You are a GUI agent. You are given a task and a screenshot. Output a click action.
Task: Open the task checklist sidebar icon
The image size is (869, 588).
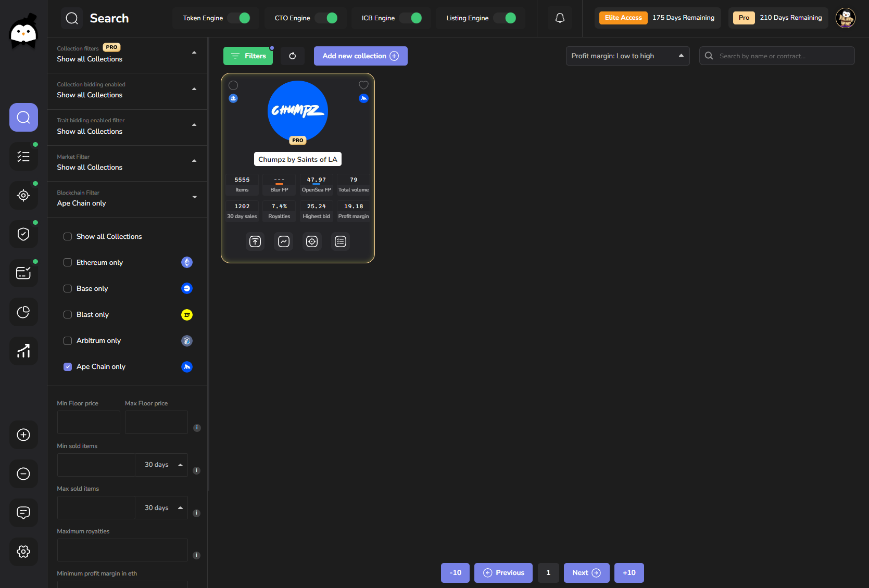(x=23, y=156)
